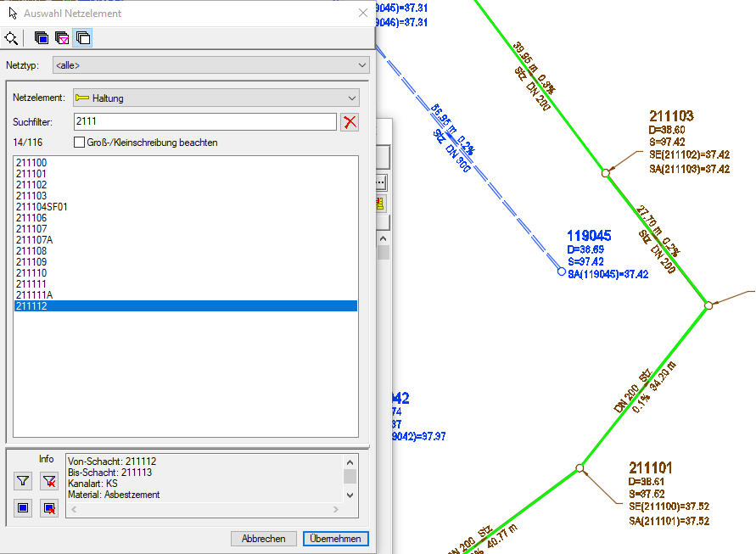Screen dimensions: 756x554
Task: Click the Abbrechen button
Action: (264, 539)
